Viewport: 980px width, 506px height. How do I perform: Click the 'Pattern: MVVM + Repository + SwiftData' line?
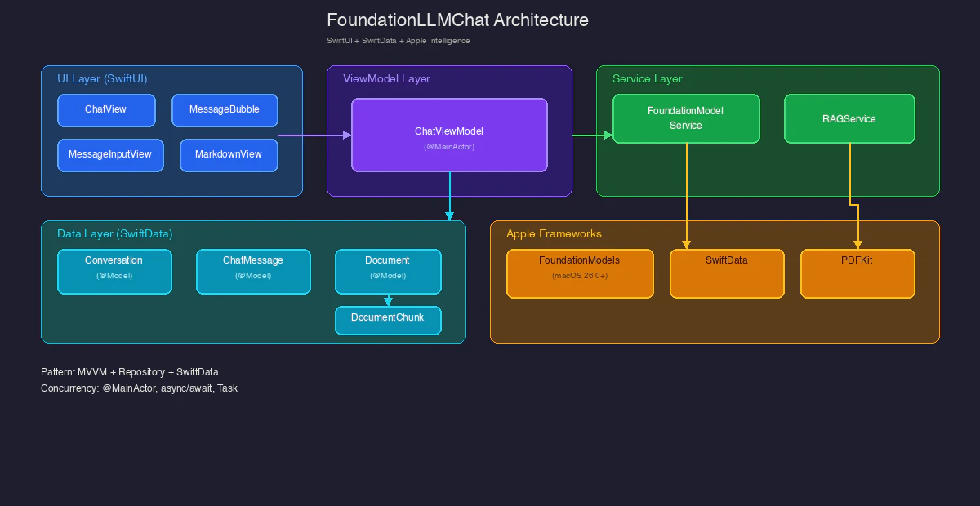point(129,372)
